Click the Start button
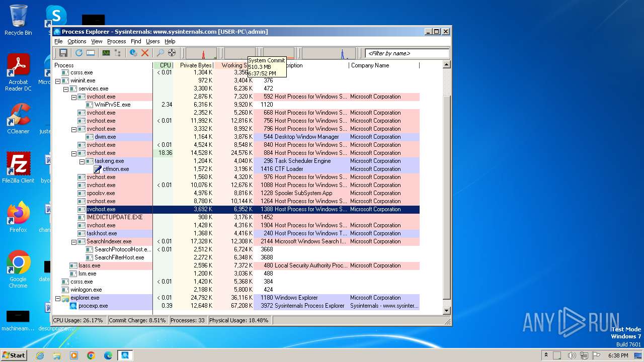 click(x=14, y=355)
